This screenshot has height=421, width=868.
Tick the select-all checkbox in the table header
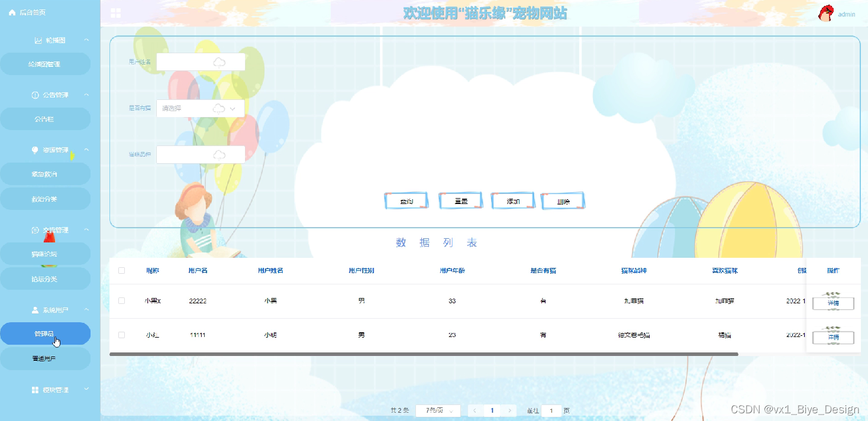122,271
